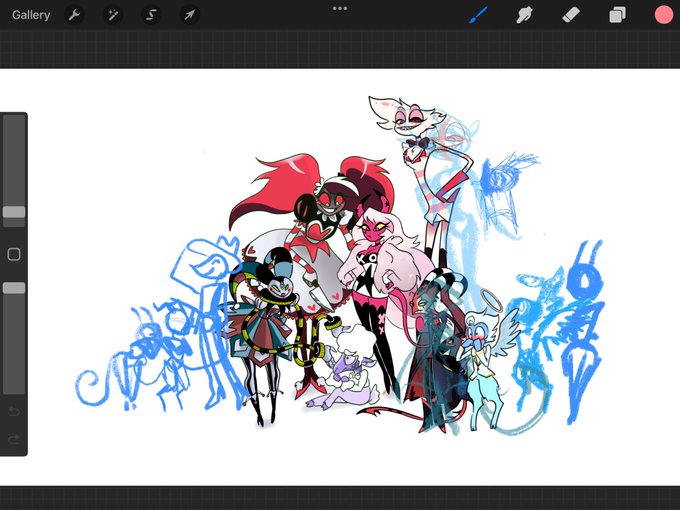Open the Adjustments magic wand menu
Viewport: 680px width, 510px height.
coord(113,15)
